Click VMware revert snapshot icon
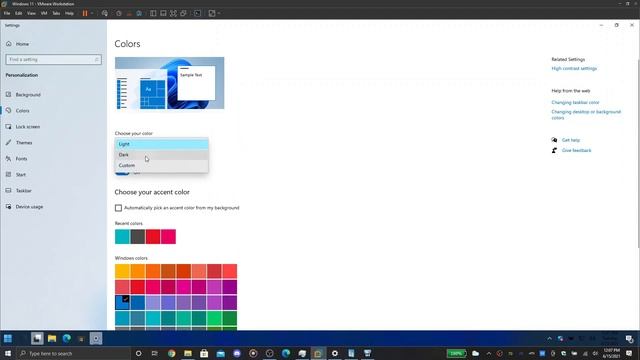 click(129, 13)
